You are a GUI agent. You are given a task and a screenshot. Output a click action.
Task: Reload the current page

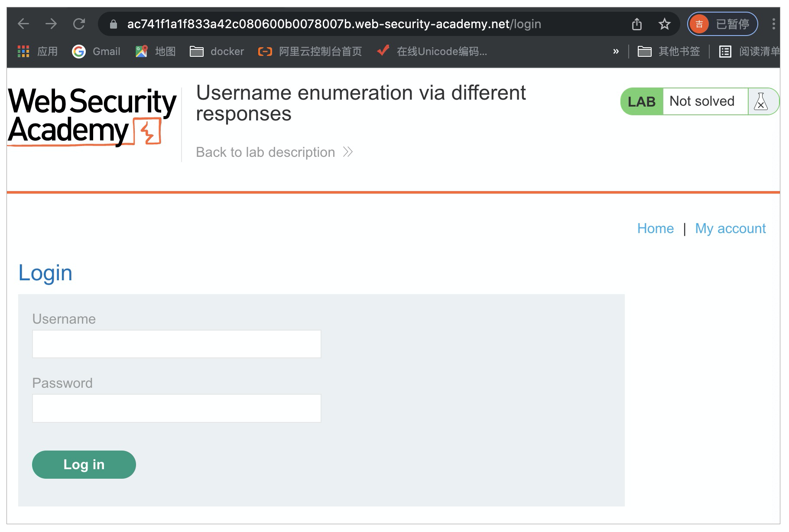79,24
